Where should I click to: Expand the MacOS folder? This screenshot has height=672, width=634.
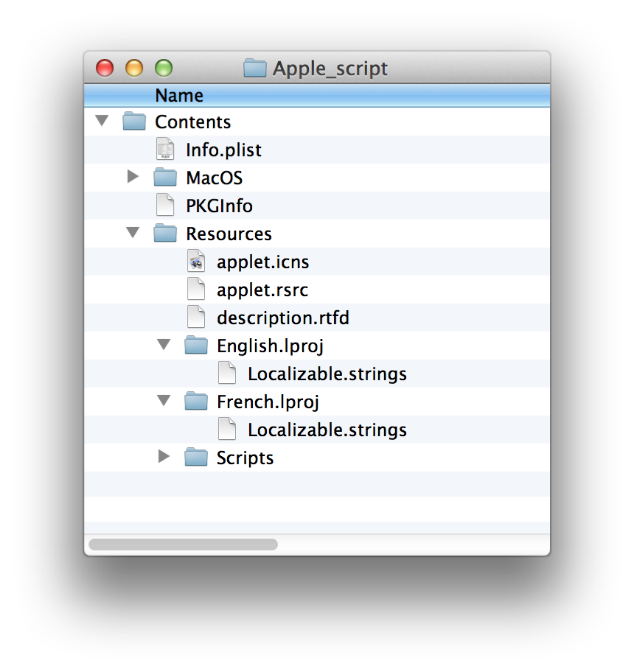click(133, 176)
